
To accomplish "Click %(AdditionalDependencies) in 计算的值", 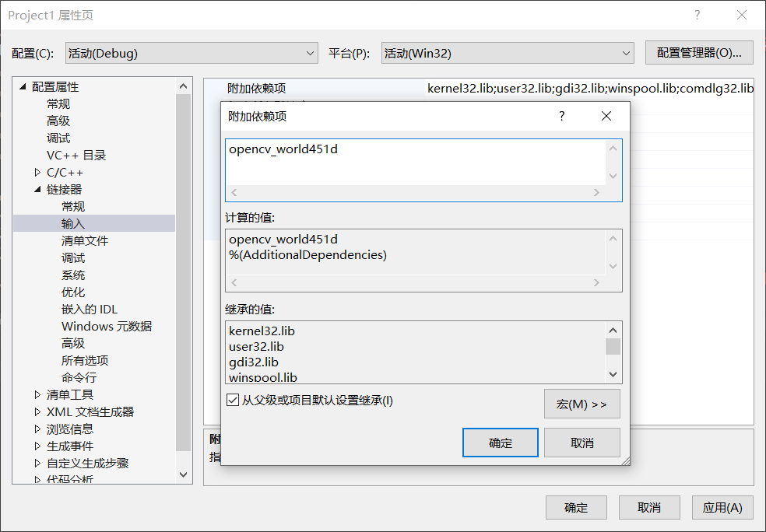I will (x=307, y=255).
